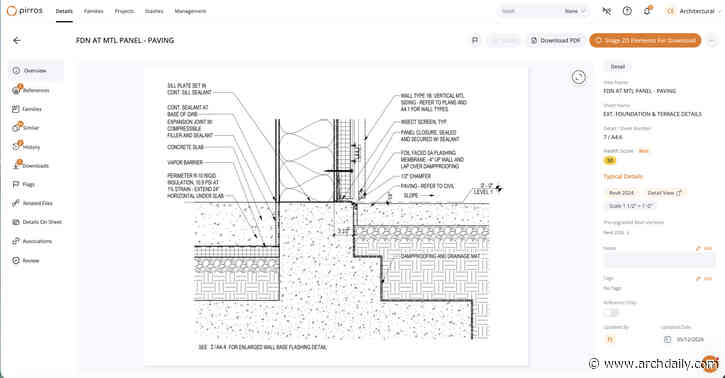
Task: Open the notifications bell
Action: pos(647,11)
